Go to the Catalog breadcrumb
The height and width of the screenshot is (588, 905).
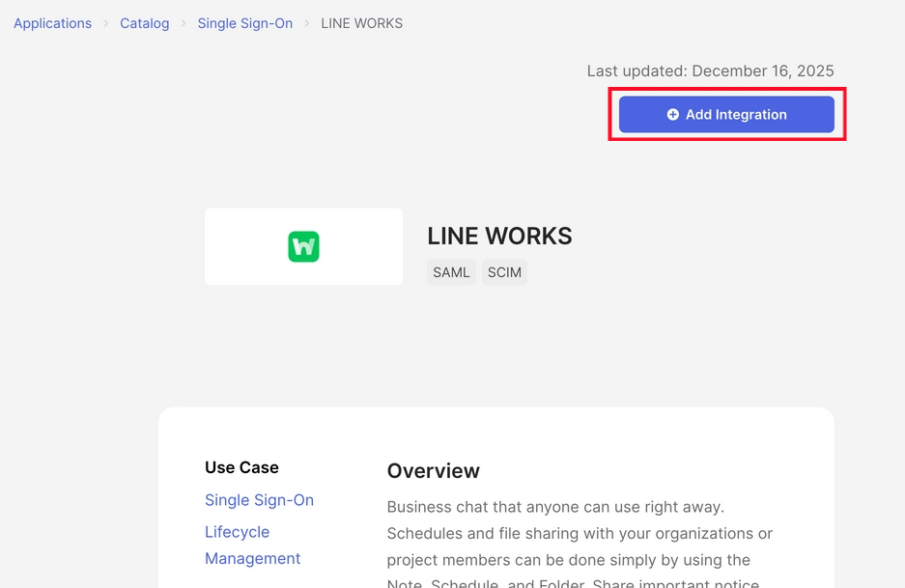click(144, 24)
